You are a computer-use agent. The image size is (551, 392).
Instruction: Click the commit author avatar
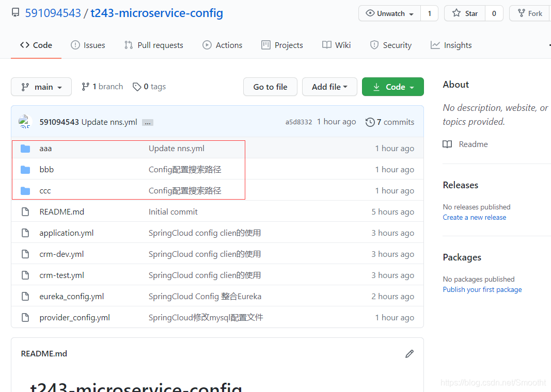tap(25, 121)
